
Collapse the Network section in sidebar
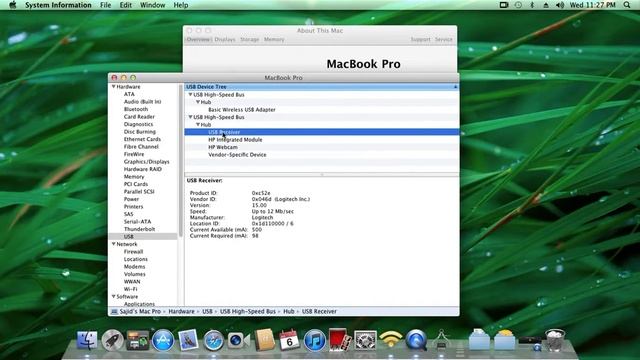point(113,244)
